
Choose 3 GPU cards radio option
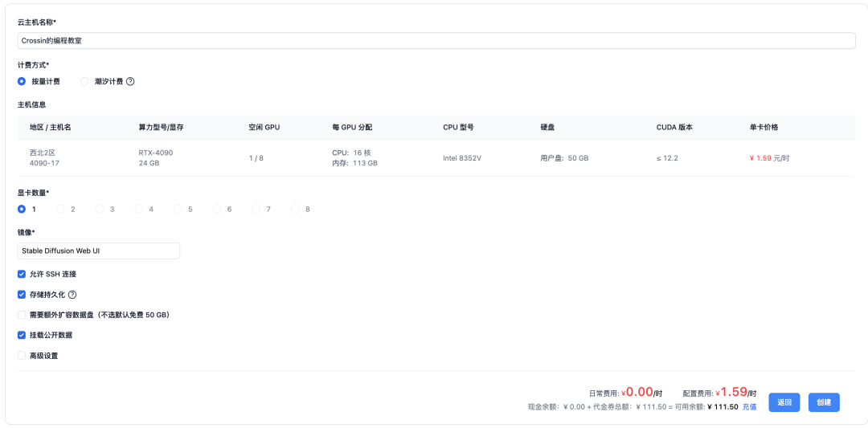pos(100,209)
